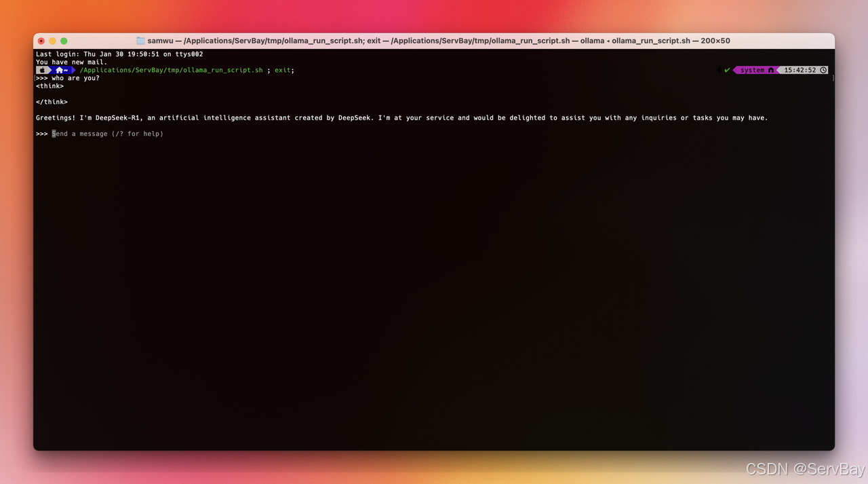Click the purple system hostname badge
The image size is (868, 484).
click(754, 70)
